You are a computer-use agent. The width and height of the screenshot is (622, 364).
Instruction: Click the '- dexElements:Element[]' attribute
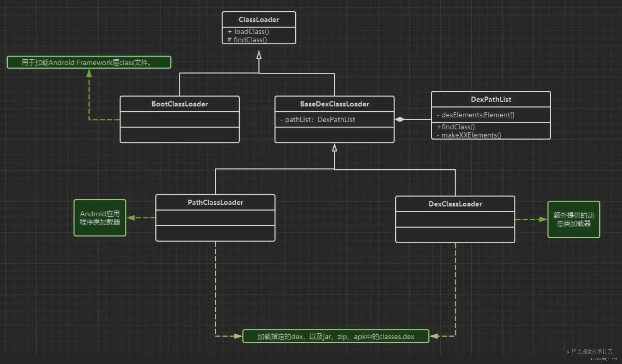point(475,115)
